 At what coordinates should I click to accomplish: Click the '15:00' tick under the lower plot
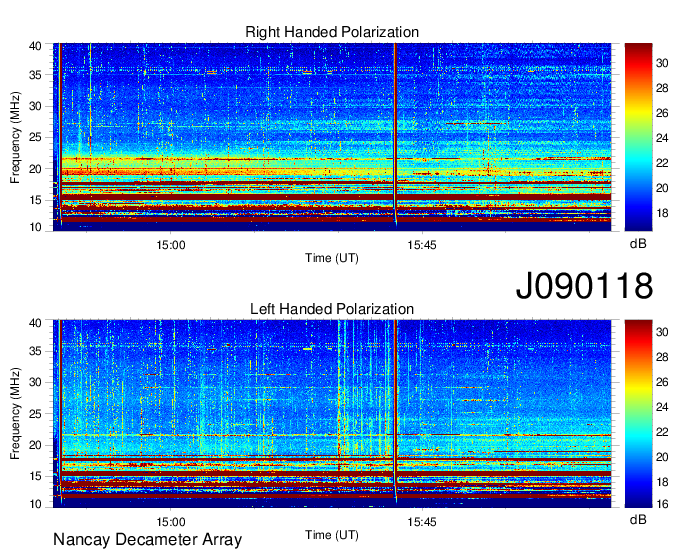click(x=171, y=522)
